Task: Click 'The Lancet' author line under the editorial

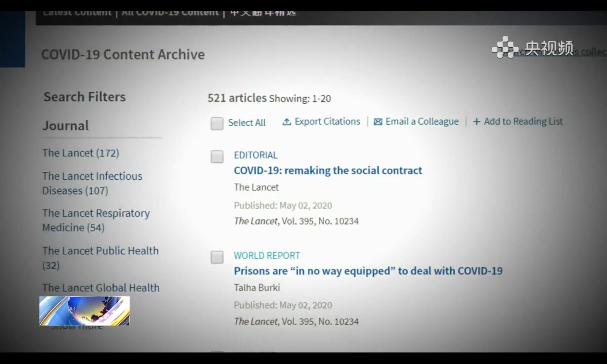Action: 256,187
